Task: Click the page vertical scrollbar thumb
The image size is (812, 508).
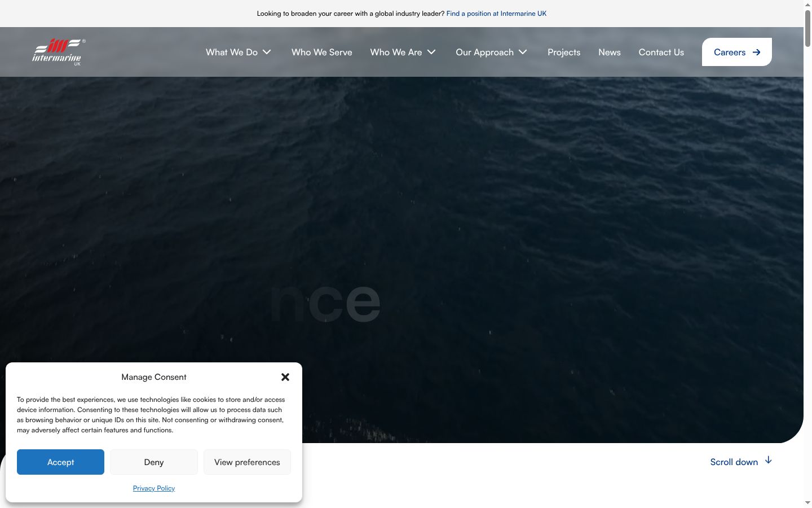Action: pyautogui.click(x=808, y=28)
